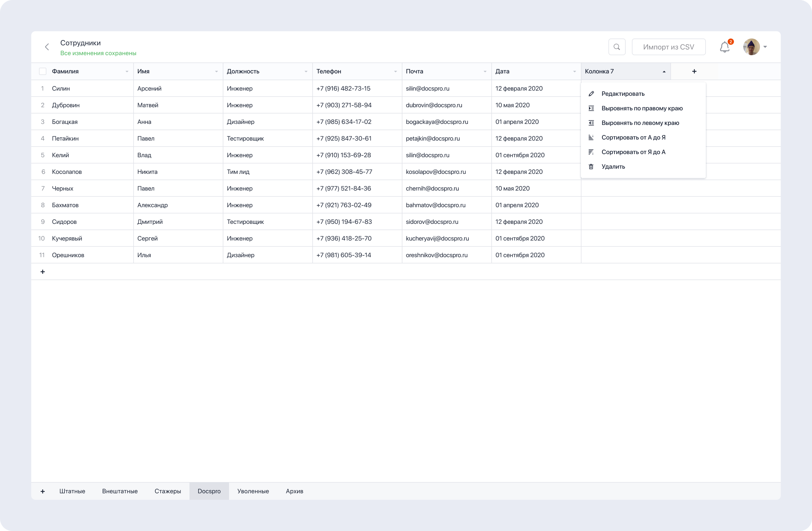Click the align-left icon in column menu
812x531 pixels.
[x=591, y=123]
